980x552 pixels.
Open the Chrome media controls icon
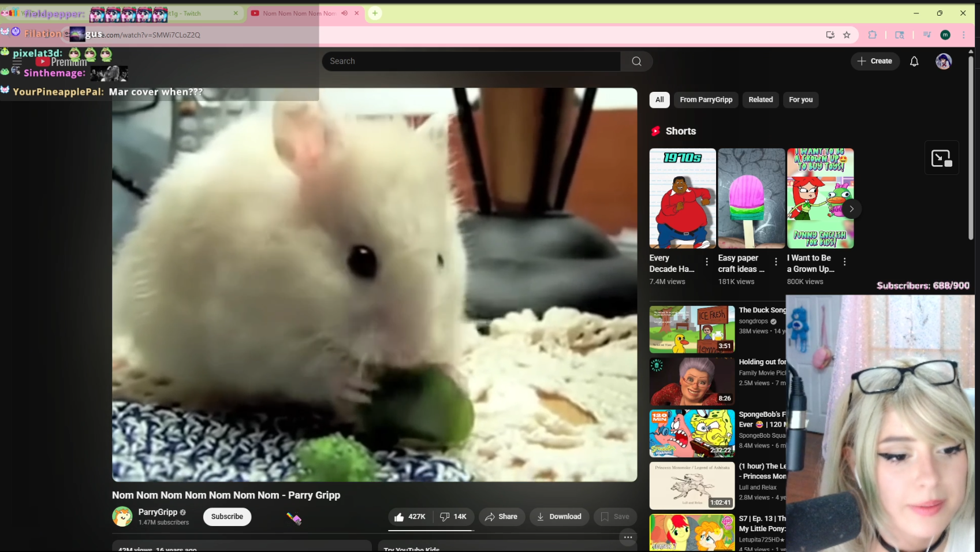[927, 35]
